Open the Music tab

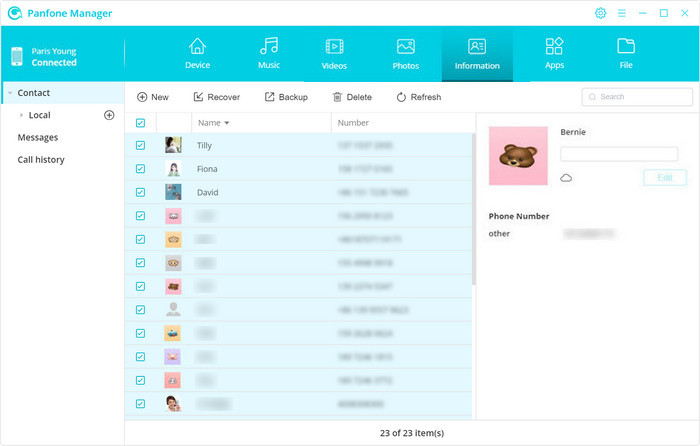(269, 54)
